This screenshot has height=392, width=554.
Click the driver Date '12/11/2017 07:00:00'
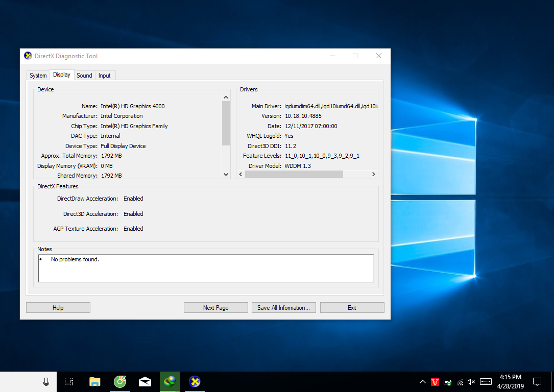[x=311, y=126]
